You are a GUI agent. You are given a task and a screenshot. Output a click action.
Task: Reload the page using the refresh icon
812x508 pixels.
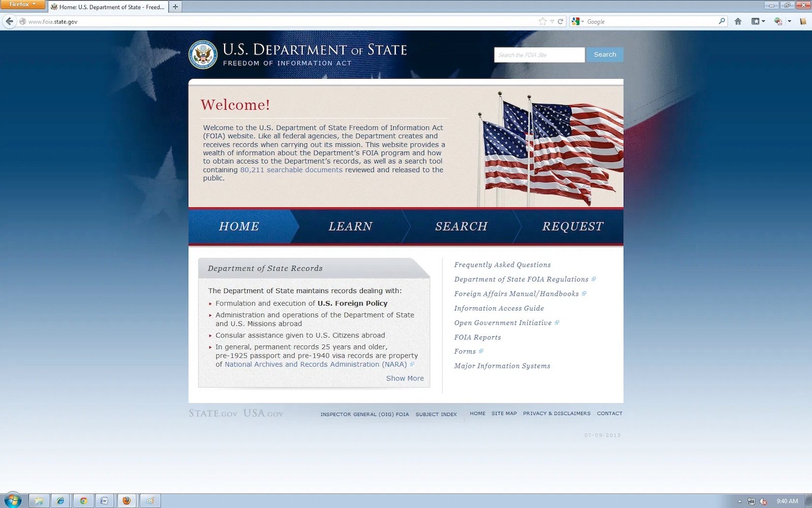[x=560, y=21]
